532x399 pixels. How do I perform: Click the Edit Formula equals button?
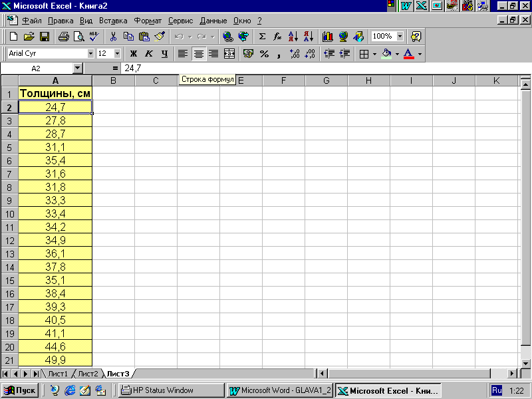(115, 68)
